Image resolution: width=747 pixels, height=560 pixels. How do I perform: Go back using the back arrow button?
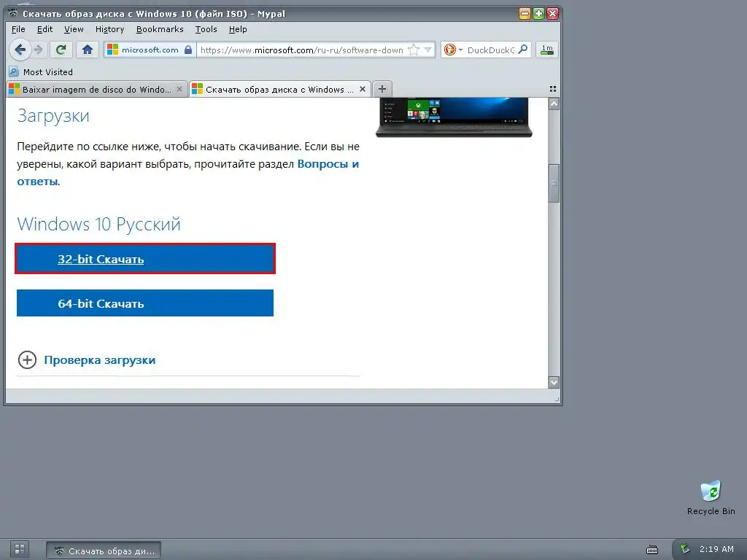click(x=20, y=50)
